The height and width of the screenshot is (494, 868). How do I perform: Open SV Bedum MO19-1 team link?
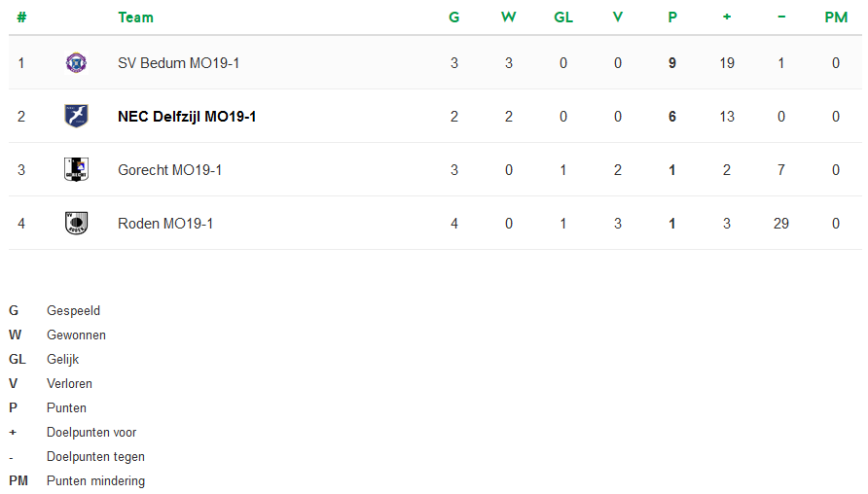click(x=178, y=63)
